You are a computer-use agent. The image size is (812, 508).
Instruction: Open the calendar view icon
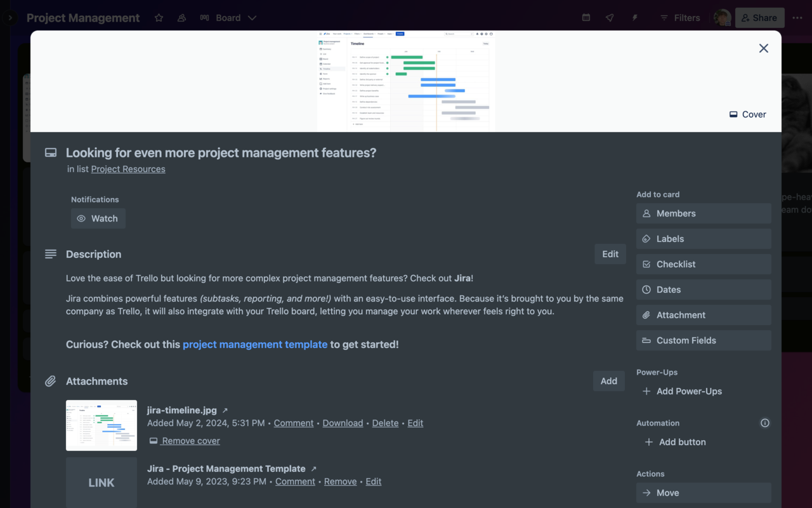click(585, 18)
